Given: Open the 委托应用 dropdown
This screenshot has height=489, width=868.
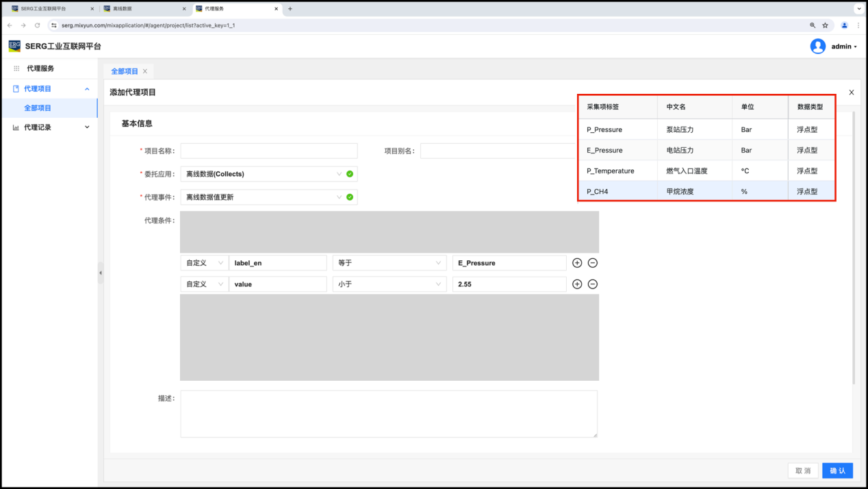Looking at the screenshot, I should click(x=268, y=174).
